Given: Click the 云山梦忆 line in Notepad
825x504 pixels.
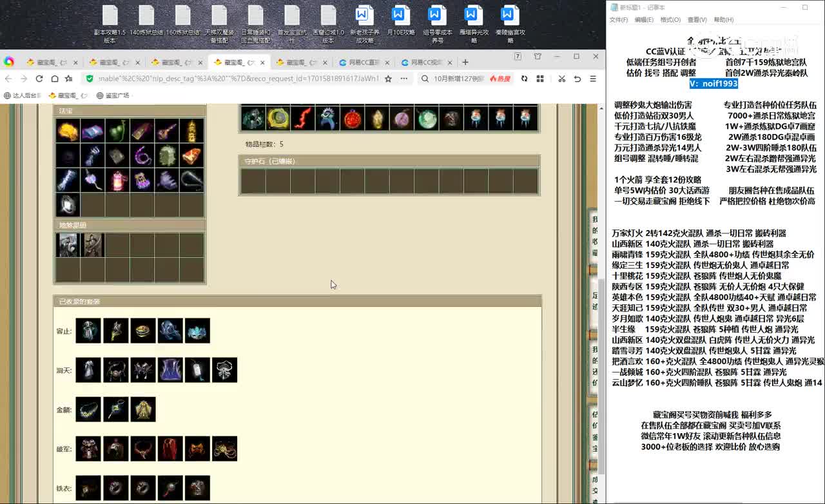Looking at the screenshot, I should pos(717,383).
